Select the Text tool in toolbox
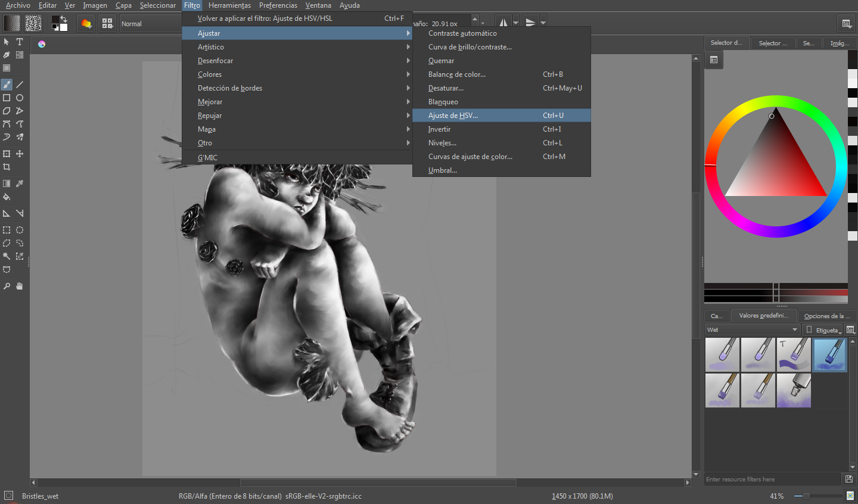This screenshot has width=858, height=504. click(x=20, y=42)
